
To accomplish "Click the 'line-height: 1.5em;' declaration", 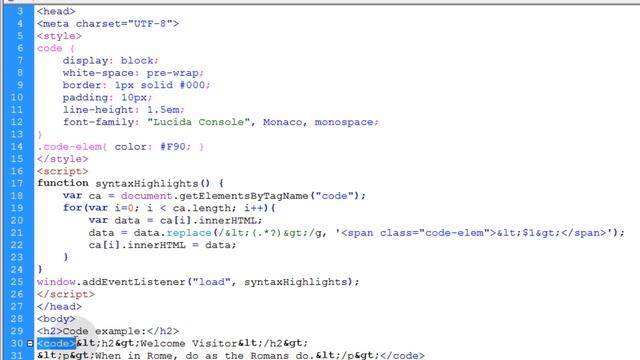I will pos(124,110).
